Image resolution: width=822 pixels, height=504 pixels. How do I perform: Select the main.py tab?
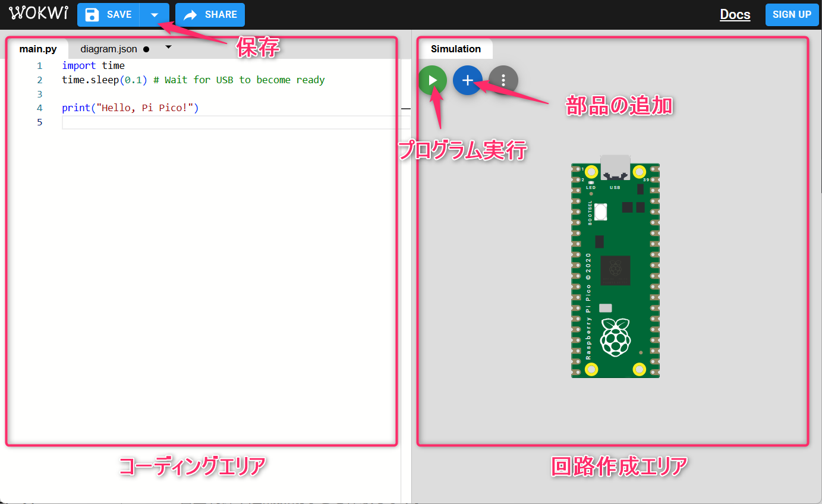coord(38,49)
